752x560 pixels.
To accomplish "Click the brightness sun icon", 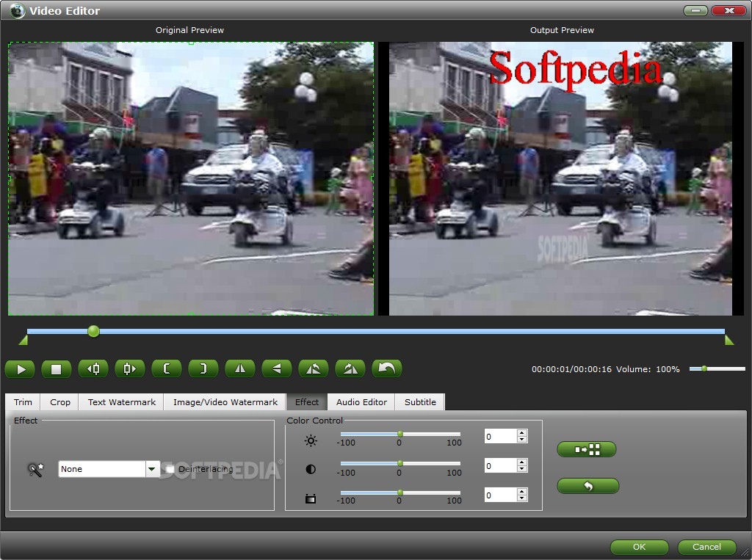I will click(311, 440).
